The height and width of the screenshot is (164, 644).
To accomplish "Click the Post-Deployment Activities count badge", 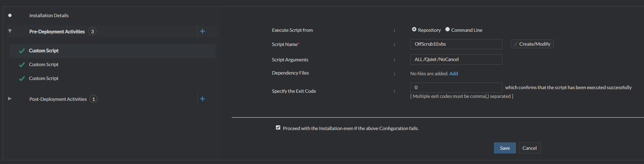I will (94, 99).
